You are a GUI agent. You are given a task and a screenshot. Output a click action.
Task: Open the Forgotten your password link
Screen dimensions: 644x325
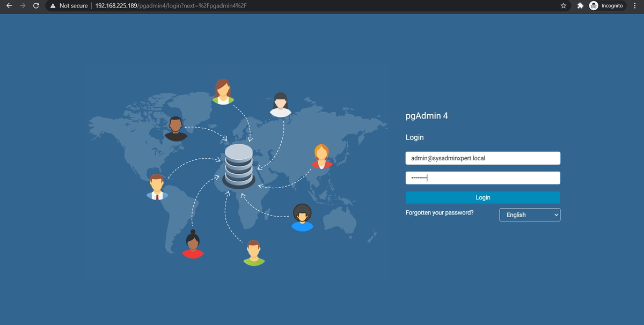tap(439, 212)
